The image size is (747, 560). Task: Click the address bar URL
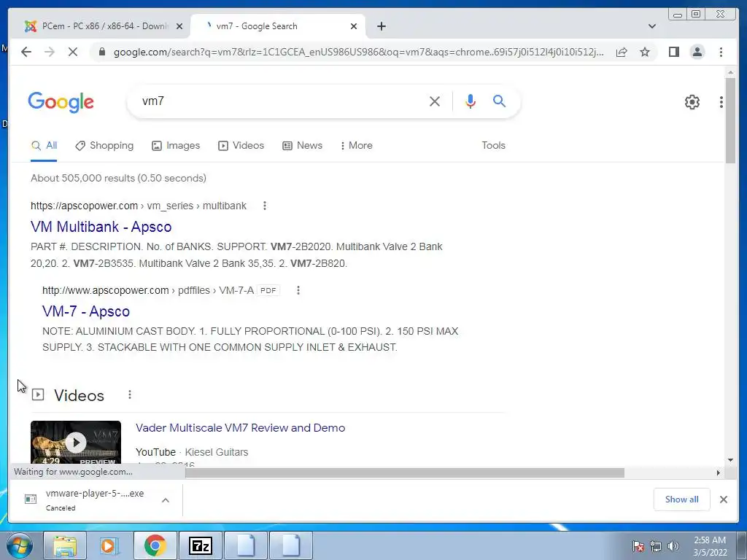tap(358, 52)
